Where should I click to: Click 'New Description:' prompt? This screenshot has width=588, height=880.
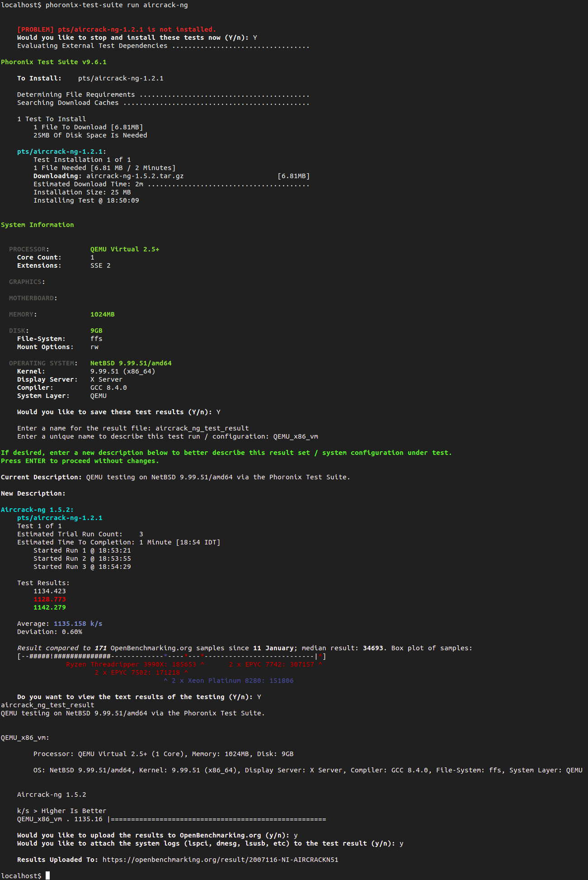pos(33,494)
